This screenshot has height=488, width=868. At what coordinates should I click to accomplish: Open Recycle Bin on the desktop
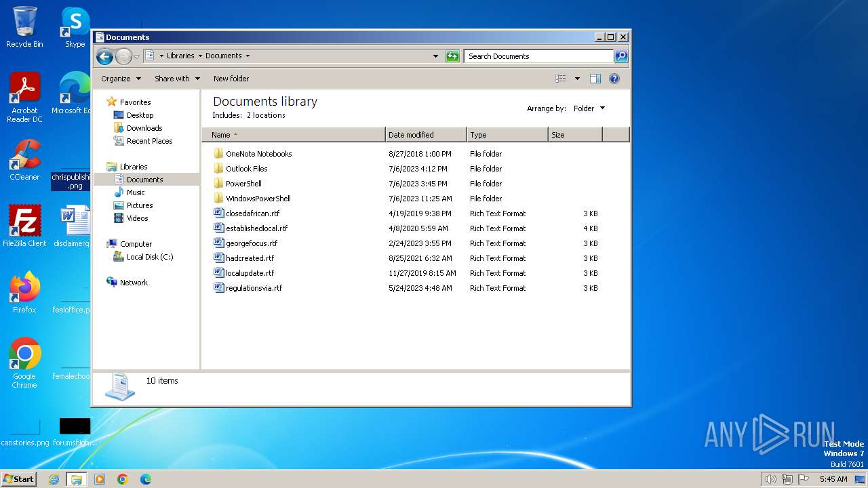(x=24, y=27)
